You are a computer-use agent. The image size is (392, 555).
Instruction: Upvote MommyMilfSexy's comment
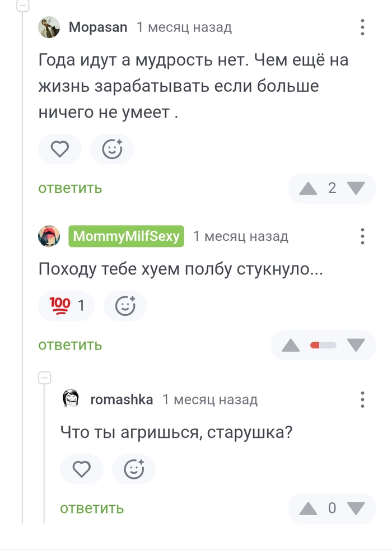291,345
